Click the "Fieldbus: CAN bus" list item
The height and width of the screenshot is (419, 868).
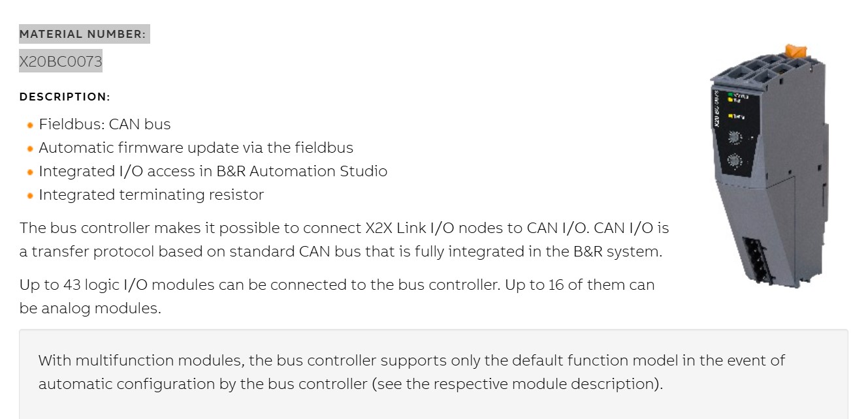tap(104, 124)
